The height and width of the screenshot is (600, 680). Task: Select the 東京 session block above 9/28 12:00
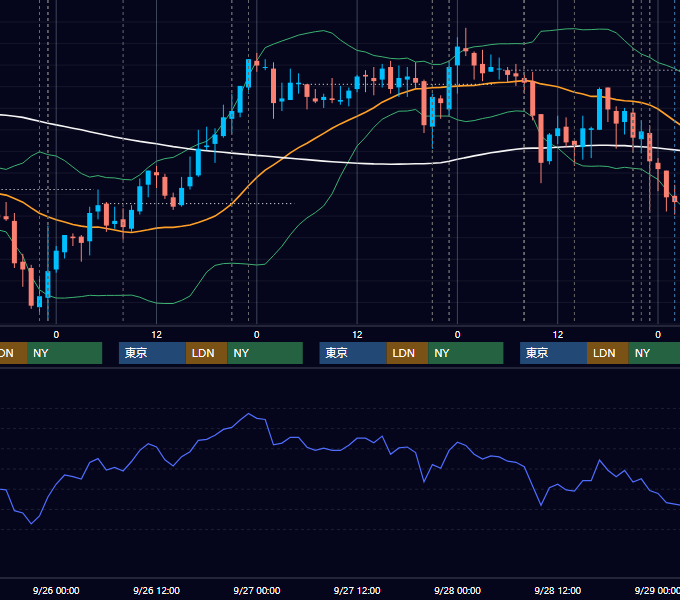point(553,353)
